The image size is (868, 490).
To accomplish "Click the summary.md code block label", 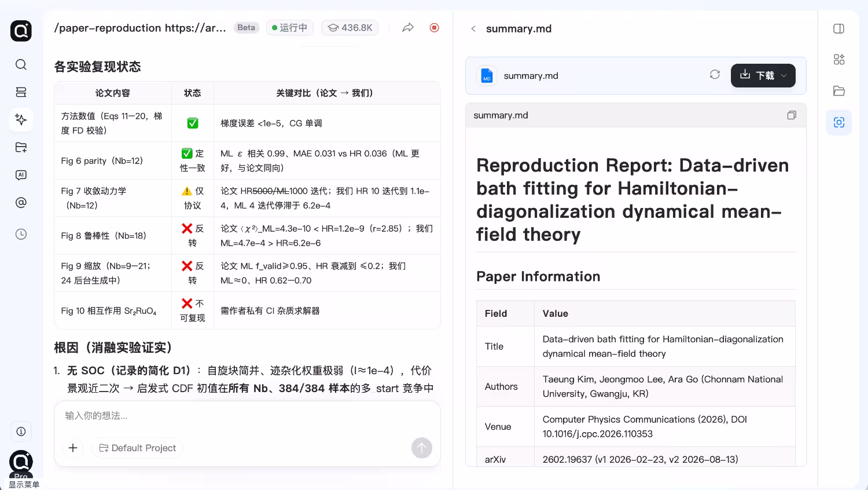I will [x=501, y=115].
